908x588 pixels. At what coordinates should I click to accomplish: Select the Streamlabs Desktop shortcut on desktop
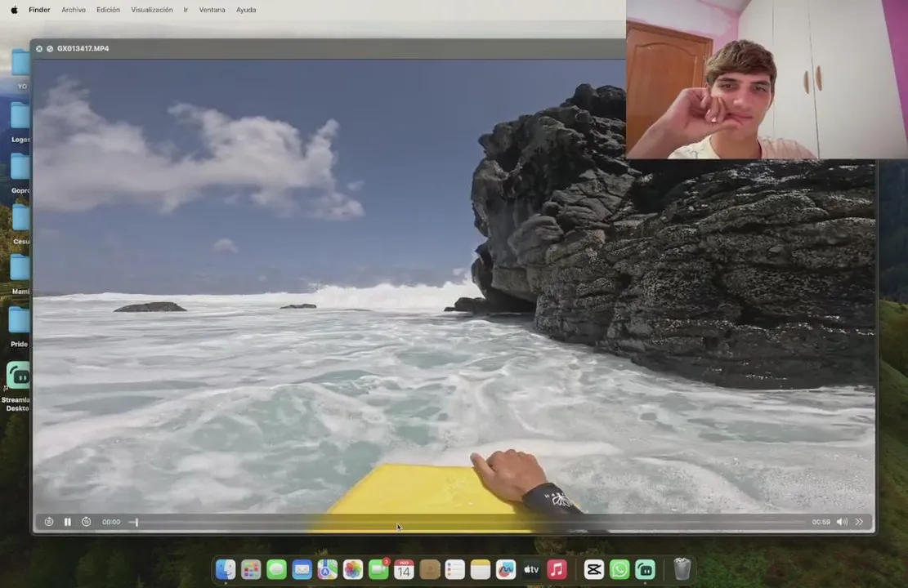18,376
